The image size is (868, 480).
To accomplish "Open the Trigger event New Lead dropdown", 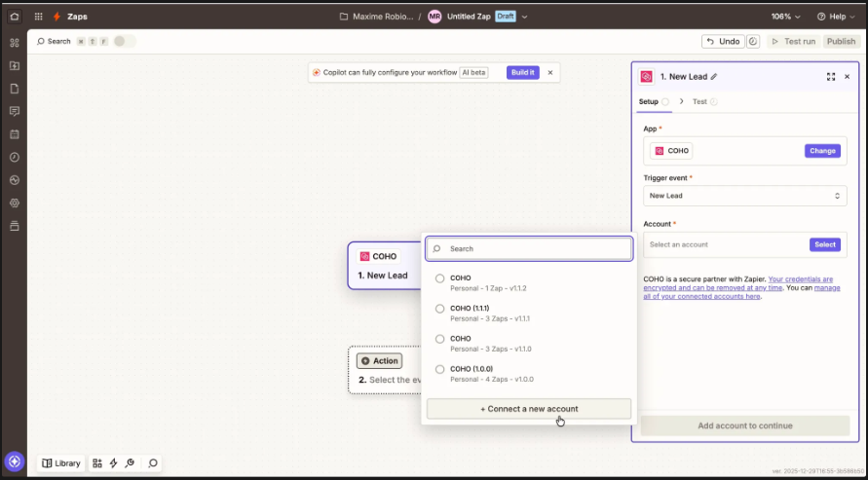I will click(x=744, y=196).
